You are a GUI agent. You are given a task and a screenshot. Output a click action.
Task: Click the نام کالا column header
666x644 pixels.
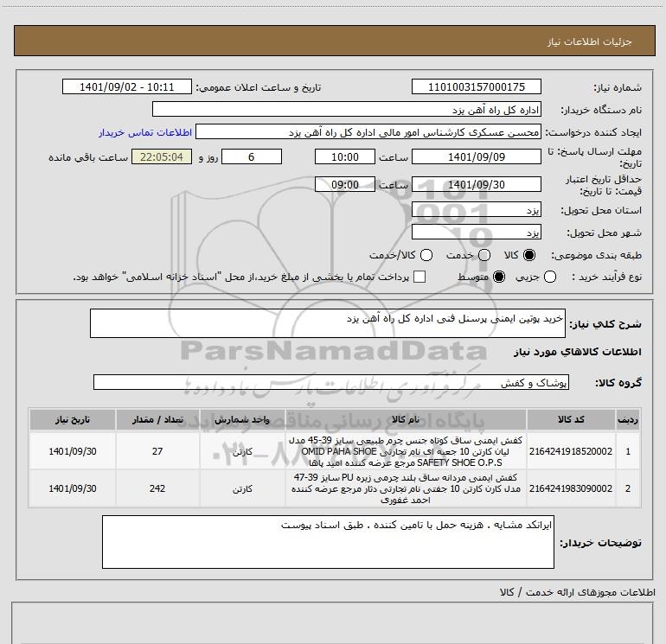[406, 419]
